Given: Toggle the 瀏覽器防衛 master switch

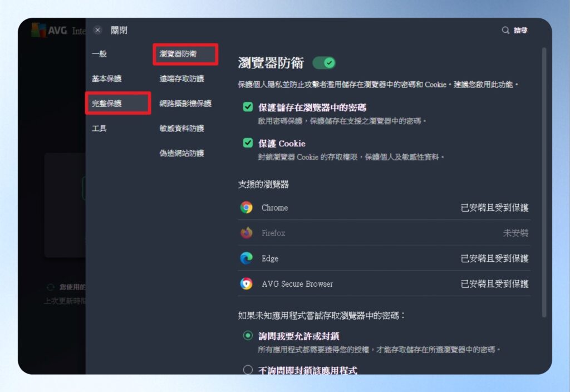Looking at the screenshot, I should pos(325,63).
